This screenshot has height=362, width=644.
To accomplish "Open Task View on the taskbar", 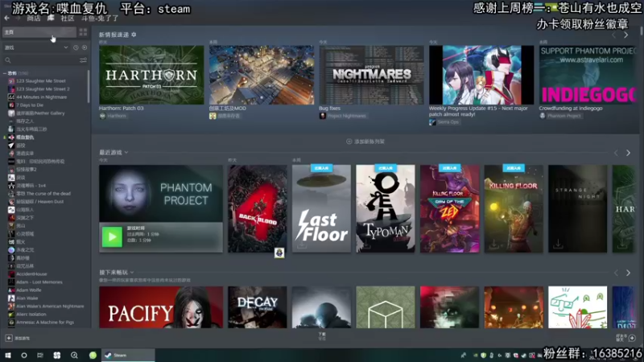I will point(39,355).
